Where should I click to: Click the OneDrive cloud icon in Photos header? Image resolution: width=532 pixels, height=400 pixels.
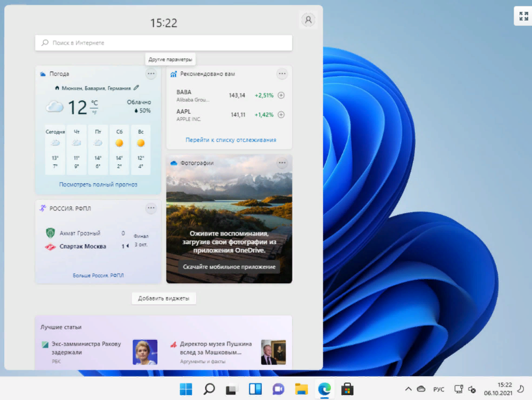pyautogui.click(x=174, y=163)
